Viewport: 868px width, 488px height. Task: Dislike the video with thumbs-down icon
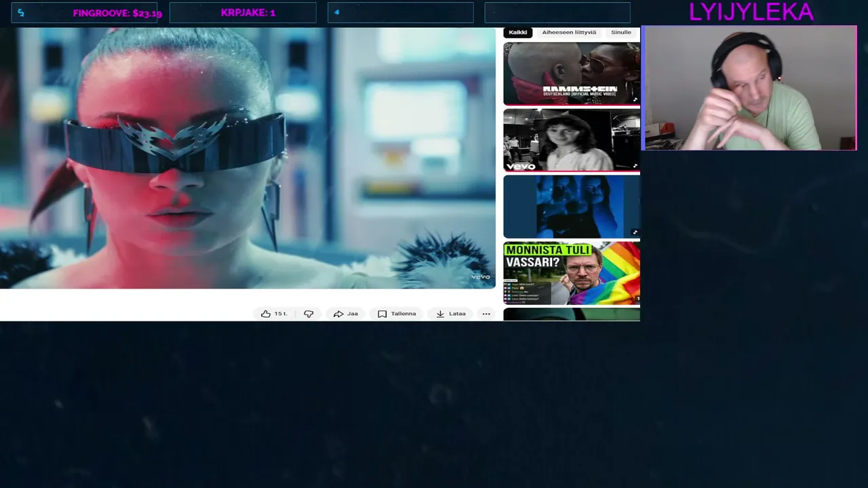click(309, 314)
